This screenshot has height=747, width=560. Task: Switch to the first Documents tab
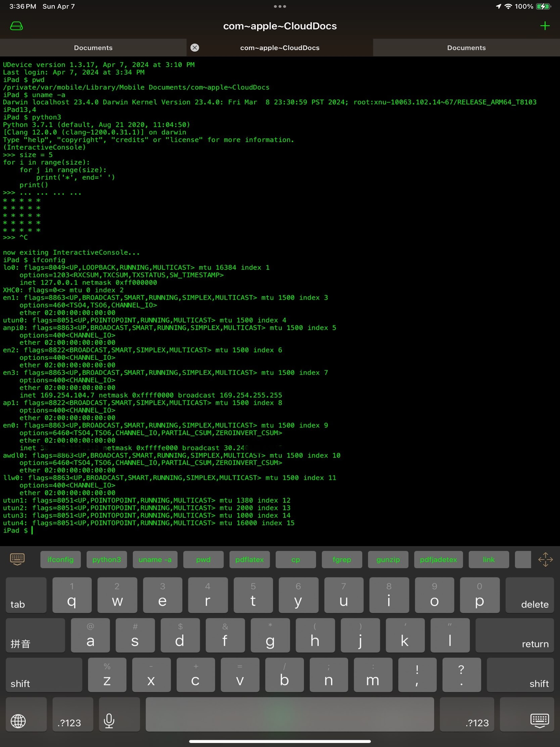(x=93, y=48)
